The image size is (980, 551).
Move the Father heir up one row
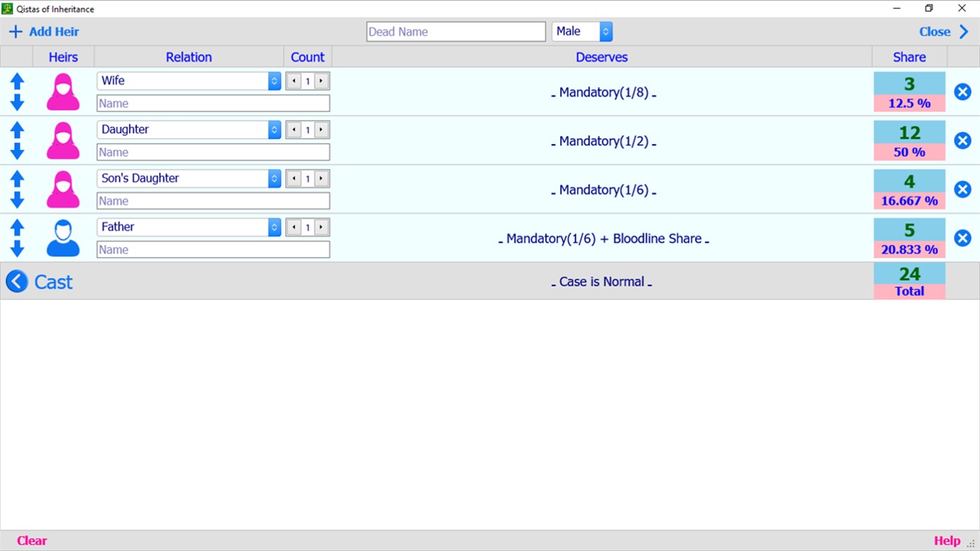tap(17, 227)
